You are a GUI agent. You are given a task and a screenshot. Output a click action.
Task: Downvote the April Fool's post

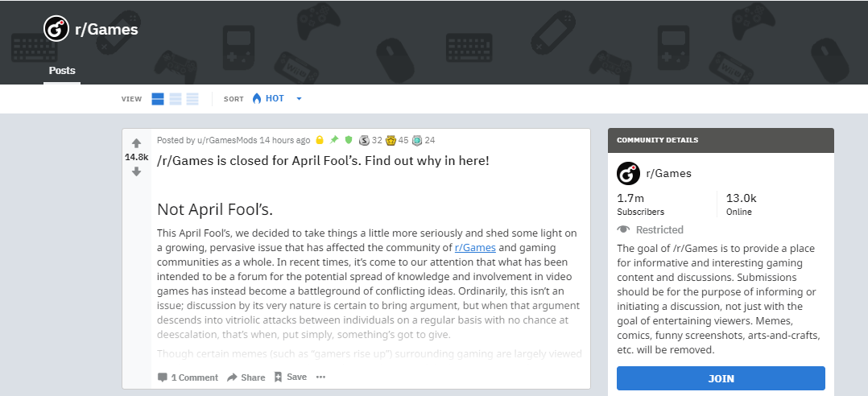tap(137, 171)
